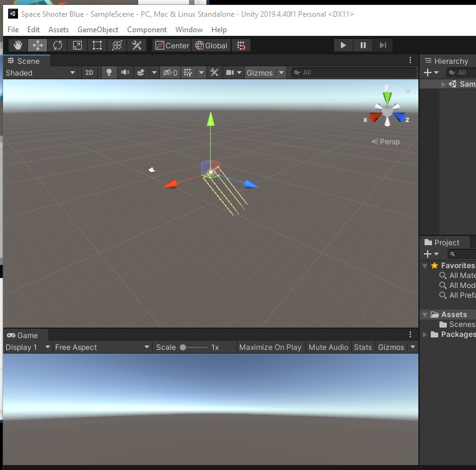Open Game Gizmos dropdown arrow
The image size is (476, 470).
point(413,347)
